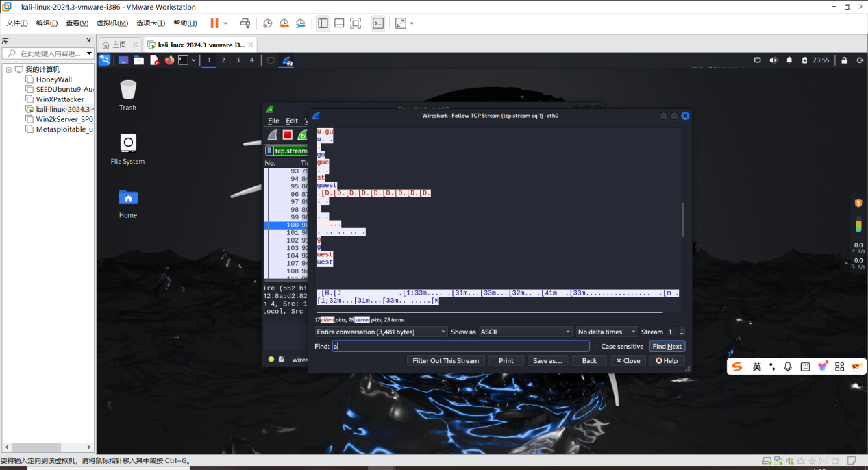Screen dimensions: 868x470
Task: Click the Filter Out This Stream button
Action: point(446,360)
